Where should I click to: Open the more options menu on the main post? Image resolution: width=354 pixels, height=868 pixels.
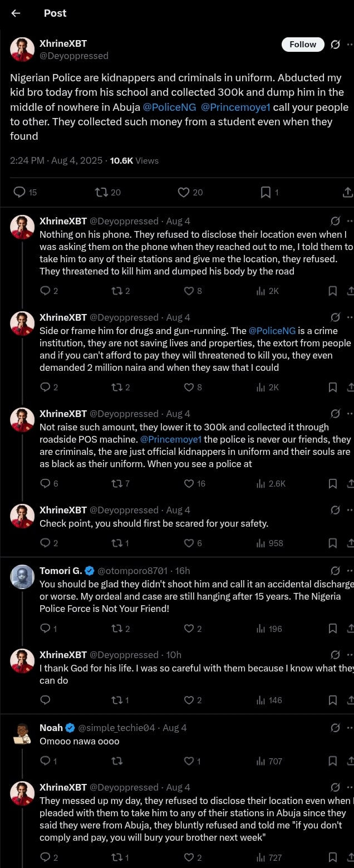click(350, 45)
